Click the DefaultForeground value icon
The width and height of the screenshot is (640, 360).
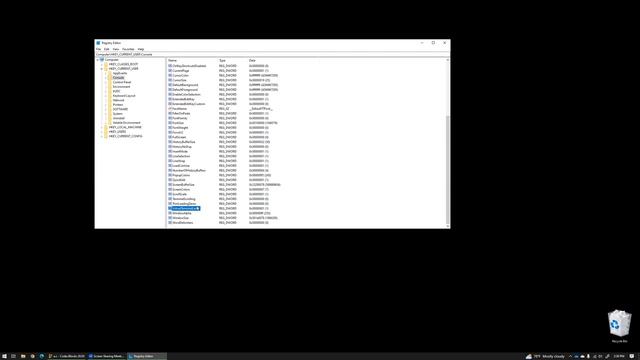(x=170, y=90)
